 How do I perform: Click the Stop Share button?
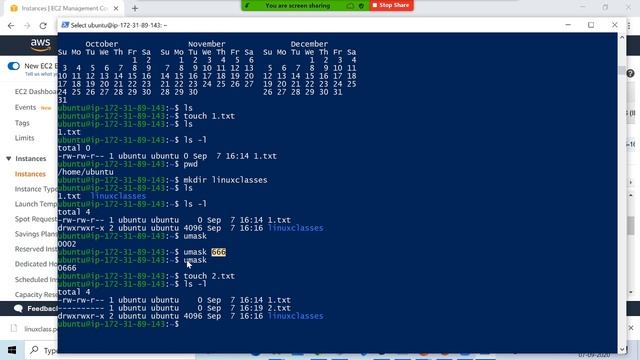(x=391, y=5)
